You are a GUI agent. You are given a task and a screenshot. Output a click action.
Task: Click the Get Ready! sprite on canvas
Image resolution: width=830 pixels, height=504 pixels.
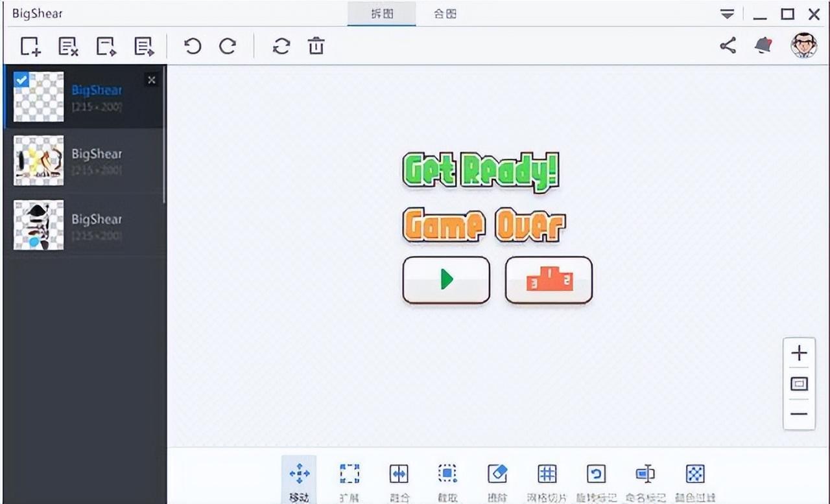(480, 172)
